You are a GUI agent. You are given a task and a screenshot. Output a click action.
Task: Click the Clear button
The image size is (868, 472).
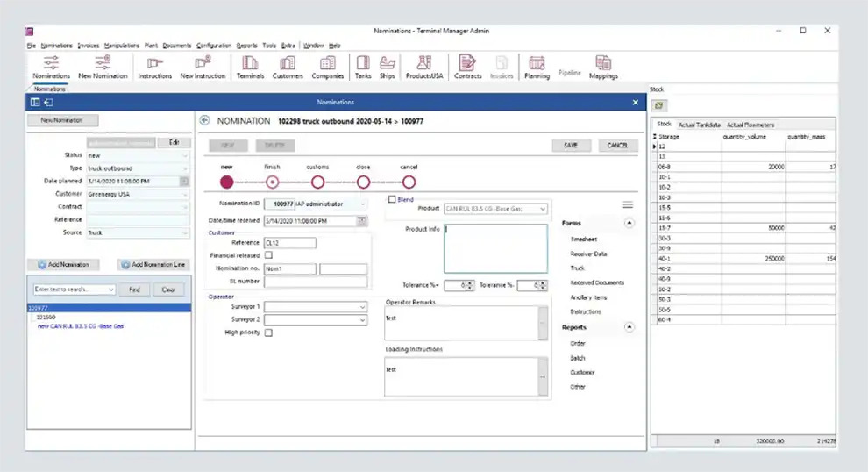coord(168,290)
